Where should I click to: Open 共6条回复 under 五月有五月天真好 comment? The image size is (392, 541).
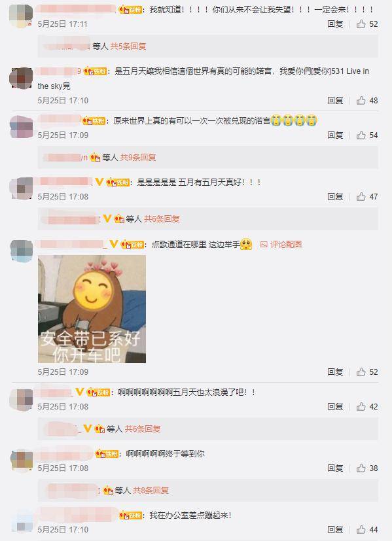point(162,218)
